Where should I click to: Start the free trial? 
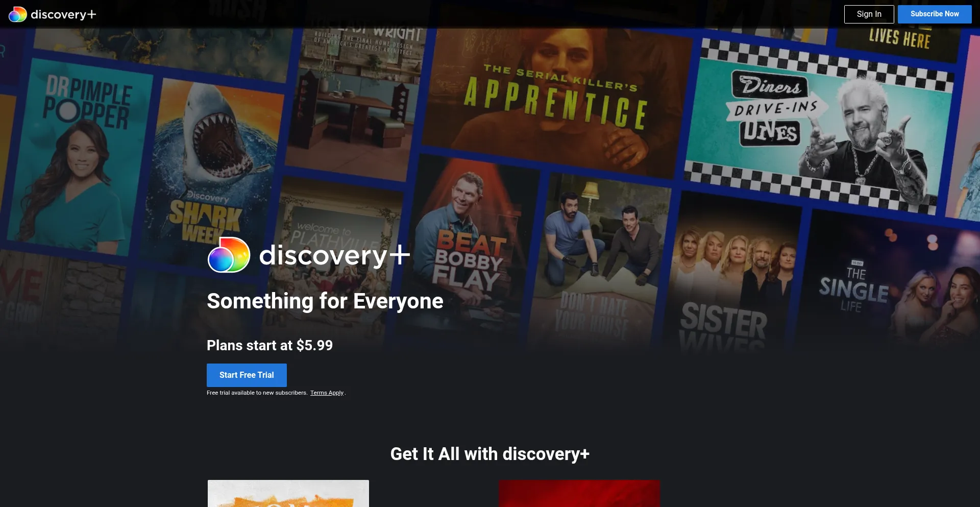(x=247, y=375)
